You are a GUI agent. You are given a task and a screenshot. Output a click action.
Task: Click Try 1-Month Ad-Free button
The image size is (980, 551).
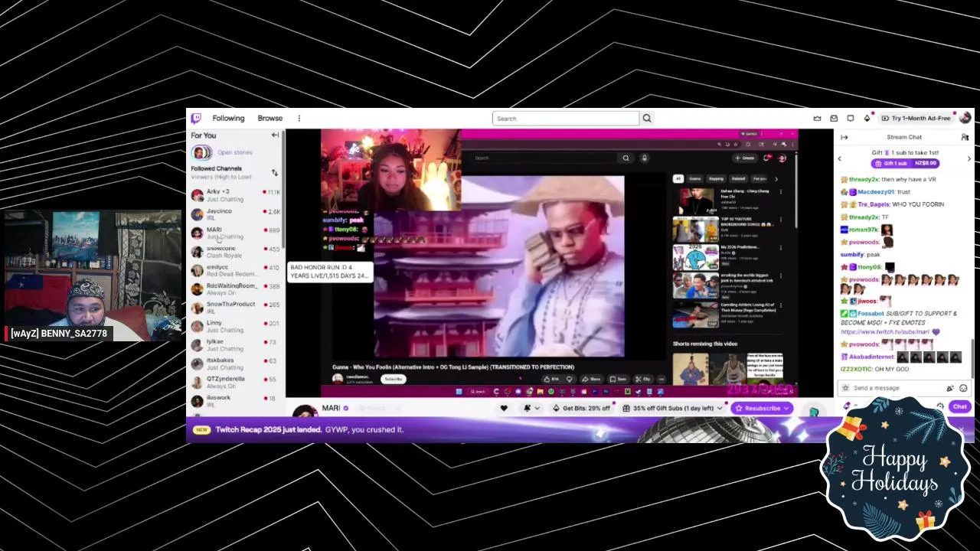tap(916, 119)
